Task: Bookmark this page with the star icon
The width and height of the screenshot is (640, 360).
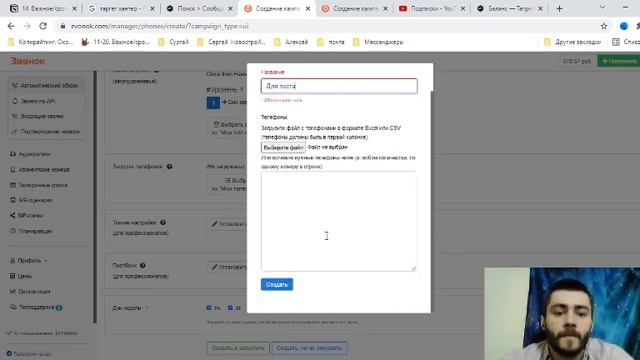Action: click(604, 26)
